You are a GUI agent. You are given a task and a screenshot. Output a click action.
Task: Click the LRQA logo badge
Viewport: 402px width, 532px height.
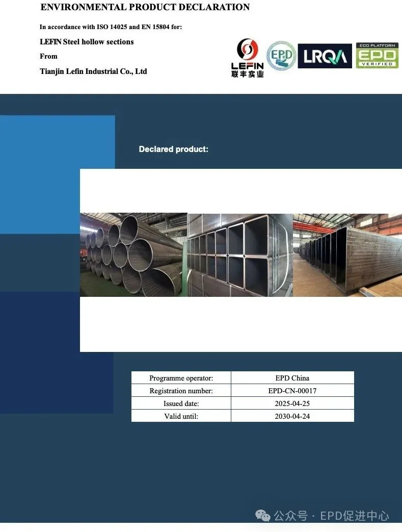click(x=325, y=56)
